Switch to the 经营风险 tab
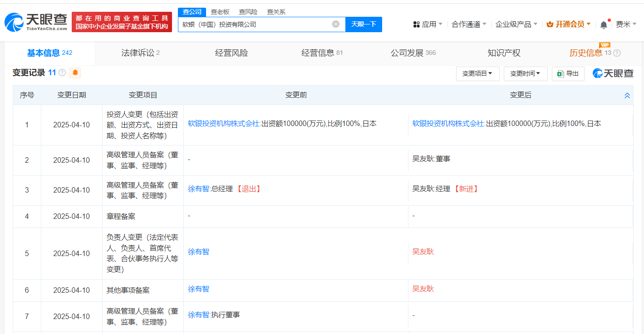Viewport: 644px width, 334px height. pyautogui.click(x=231, y=53)
